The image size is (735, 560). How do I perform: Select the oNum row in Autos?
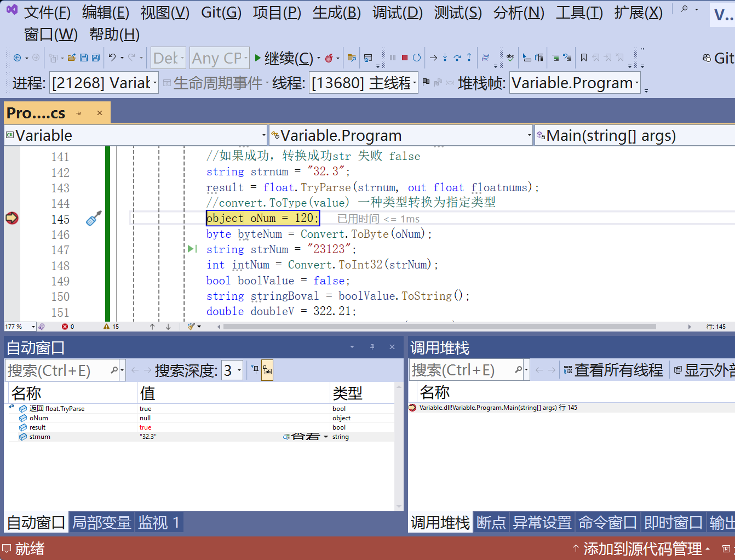click(x=201, y=418)
